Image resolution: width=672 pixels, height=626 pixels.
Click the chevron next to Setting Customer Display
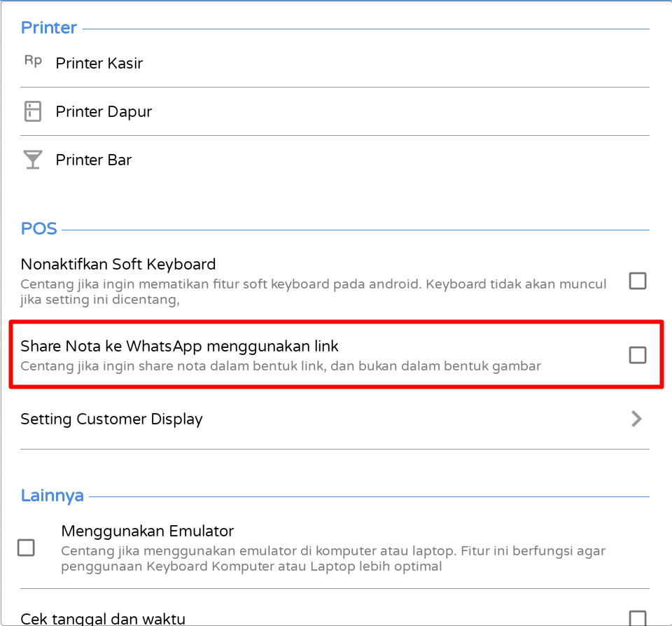click(636, 419)
